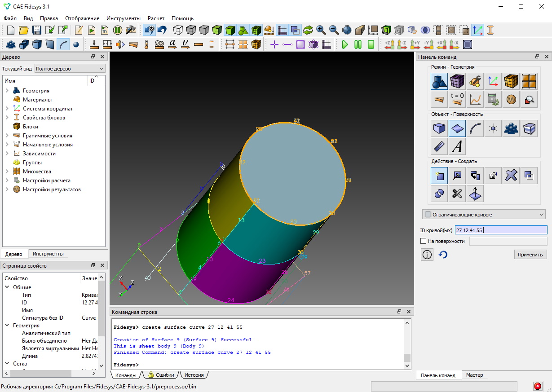The height and width of the screenshot is (392, 552).
Task: Set view to -Z axis icon
Action: (402, 44)
